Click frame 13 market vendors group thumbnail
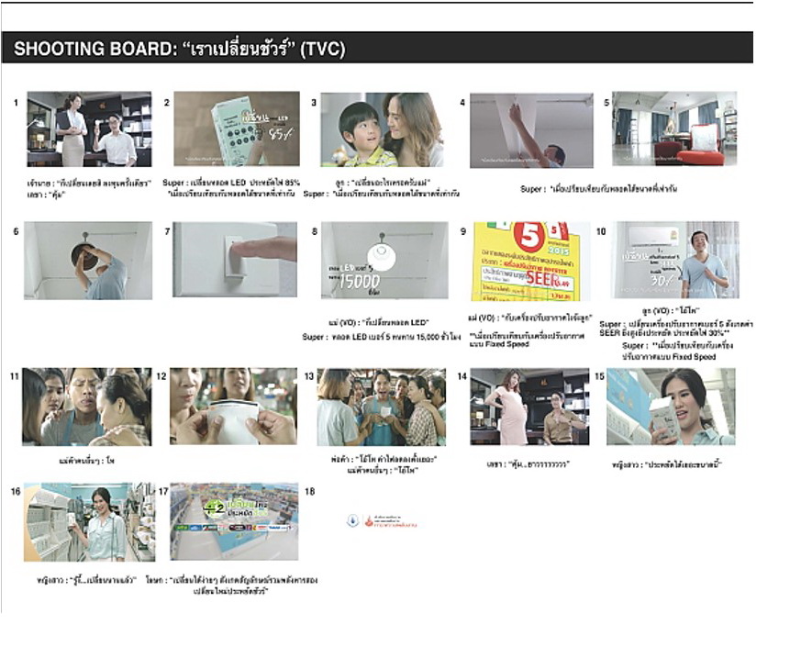 tap(382, 407)
